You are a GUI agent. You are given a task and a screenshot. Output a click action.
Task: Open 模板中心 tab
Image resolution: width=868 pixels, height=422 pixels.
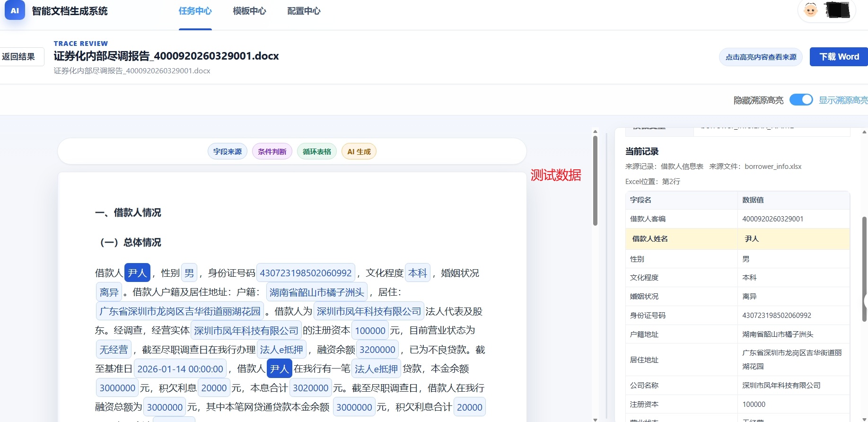[x=249, y=11]
